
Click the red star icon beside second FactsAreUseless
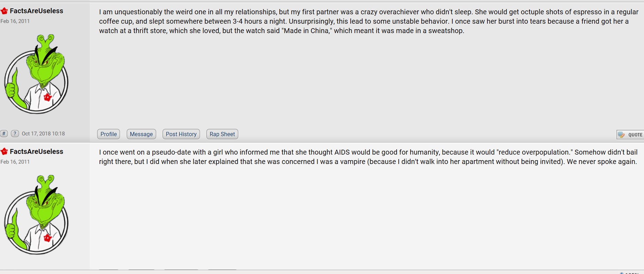coord(4,152)
